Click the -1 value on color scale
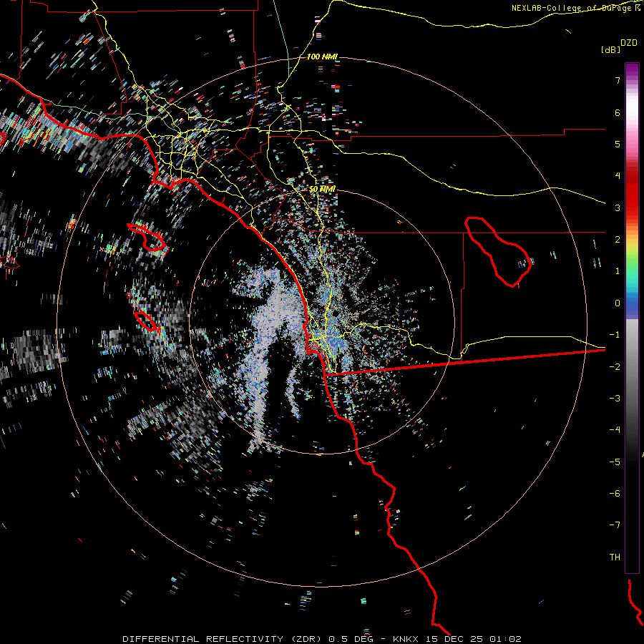Image resolution: width=644 pixels, height=644 pixels. (x=615, y=335)
